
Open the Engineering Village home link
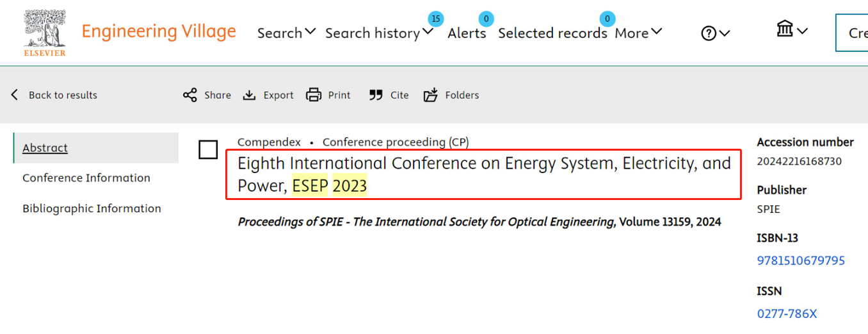[159, 31]
